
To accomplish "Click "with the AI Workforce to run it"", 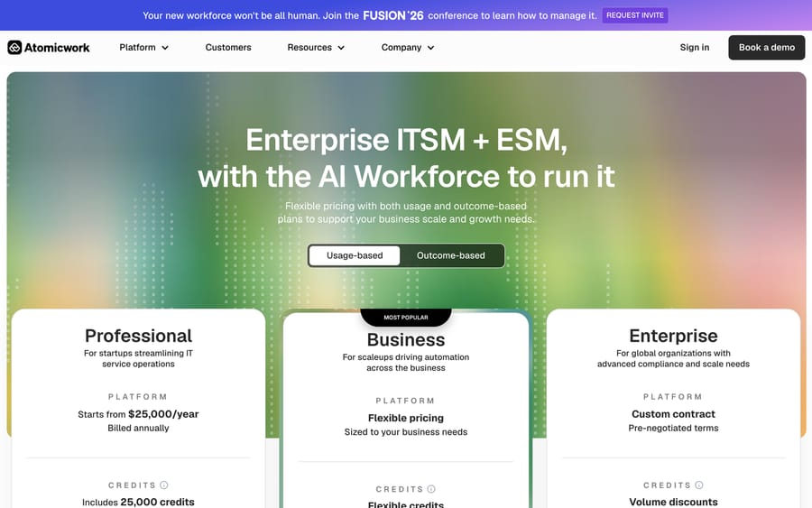I will tap(407, 177).
